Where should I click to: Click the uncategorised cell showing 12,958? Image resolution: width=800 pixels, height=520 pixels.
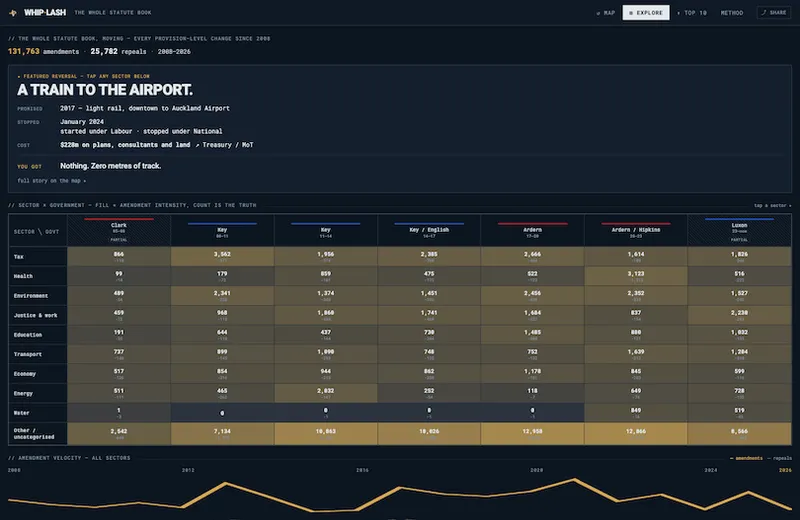(x=532, y=434)
